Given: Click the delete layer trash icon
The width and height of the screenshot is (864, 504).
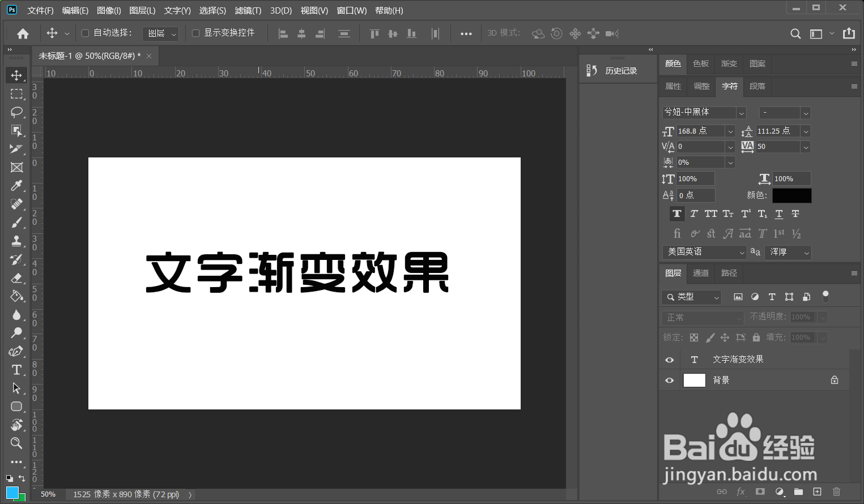Looking at the screenshot, I should click(x=836, y=492).
